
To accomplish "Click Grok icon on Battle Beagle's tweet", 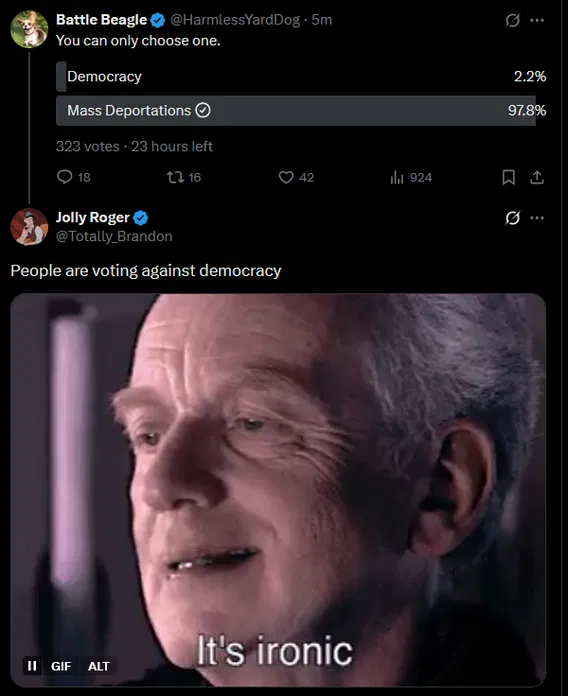I will click(x=513, y=20).
